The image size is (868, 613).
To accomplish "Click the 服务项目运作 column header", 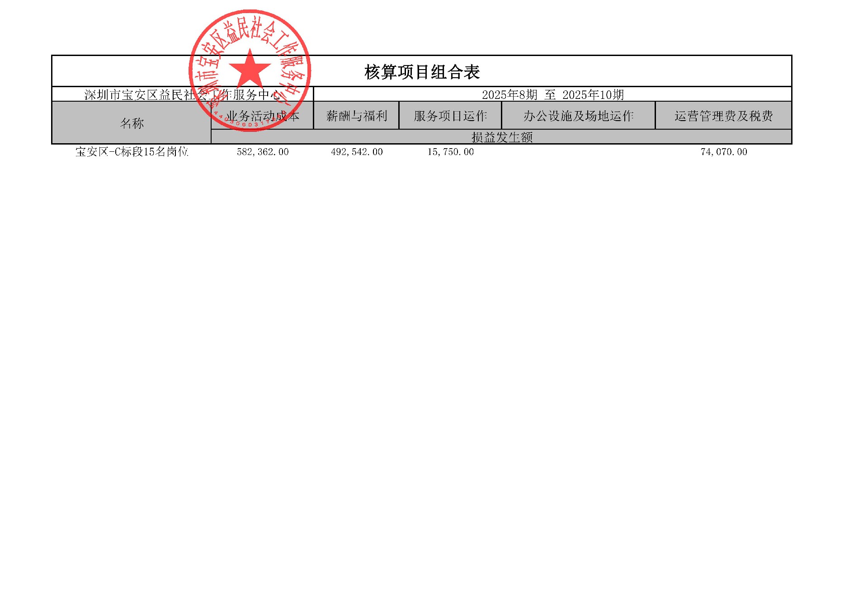I will click(x=450, y=116).
